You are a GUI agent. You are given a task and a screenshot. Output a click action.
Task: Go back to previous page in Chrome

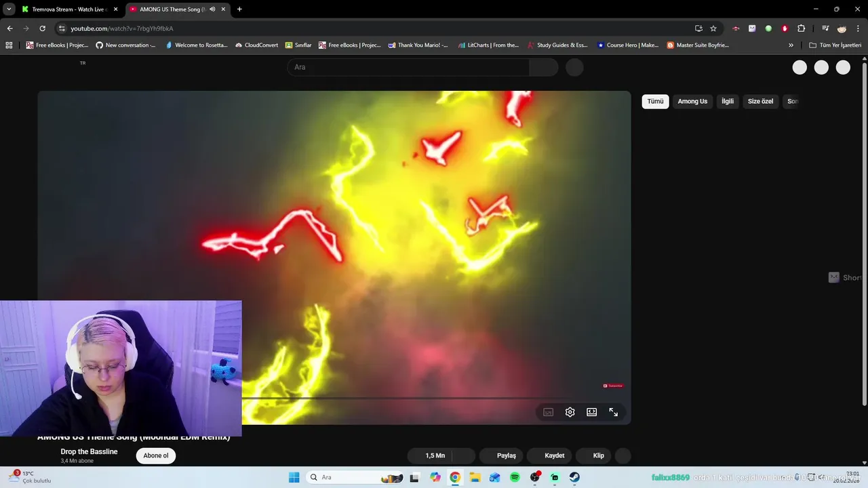tap(9, 28)
